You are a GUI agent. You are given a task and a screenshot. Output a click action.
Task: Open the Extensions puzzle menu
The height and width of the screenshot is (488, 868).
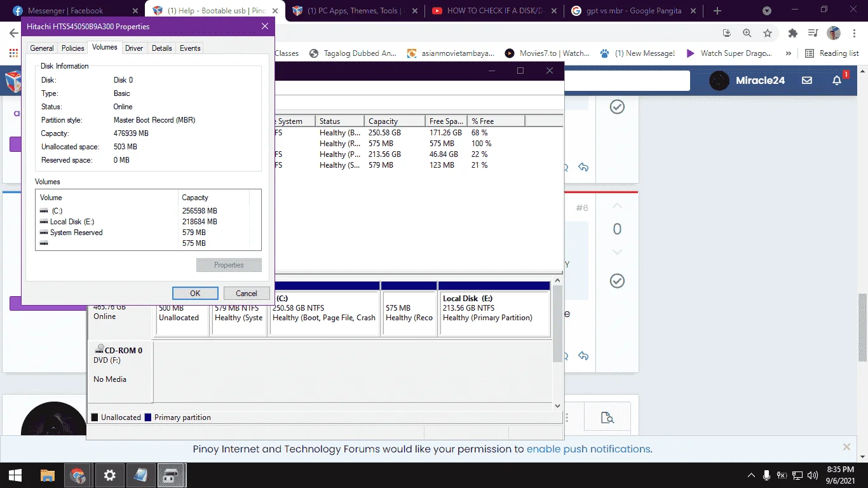(792, 33)
